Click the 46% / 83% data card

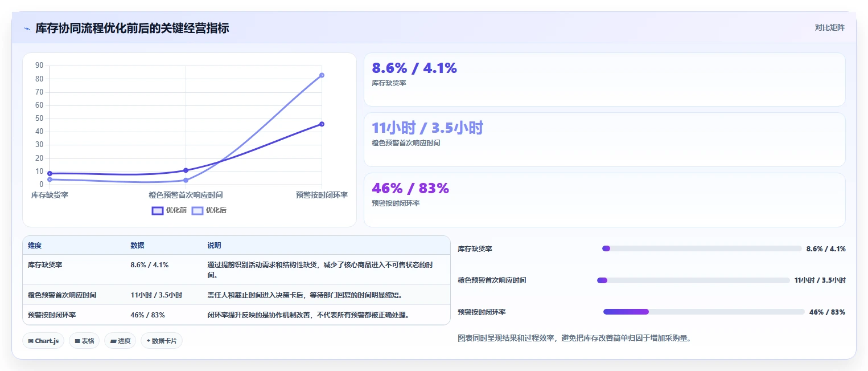(604, 200)
